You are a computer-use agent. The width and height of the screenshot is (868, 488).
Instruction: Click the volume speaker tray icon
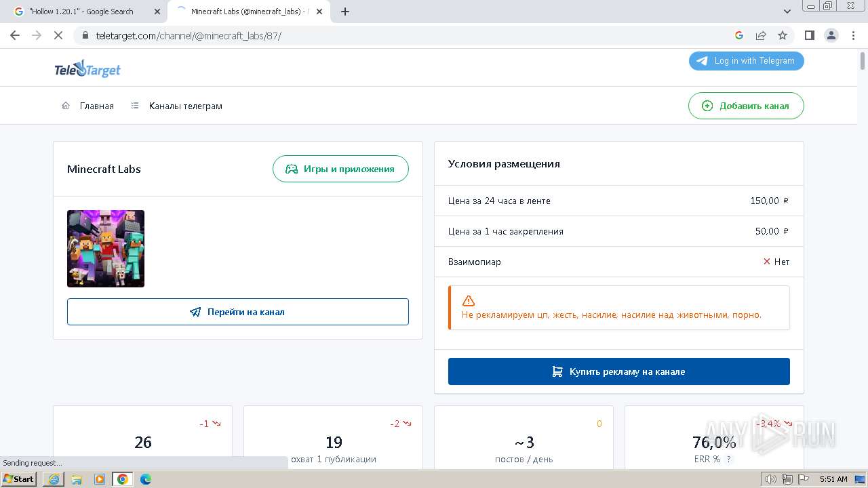point(771,479)
